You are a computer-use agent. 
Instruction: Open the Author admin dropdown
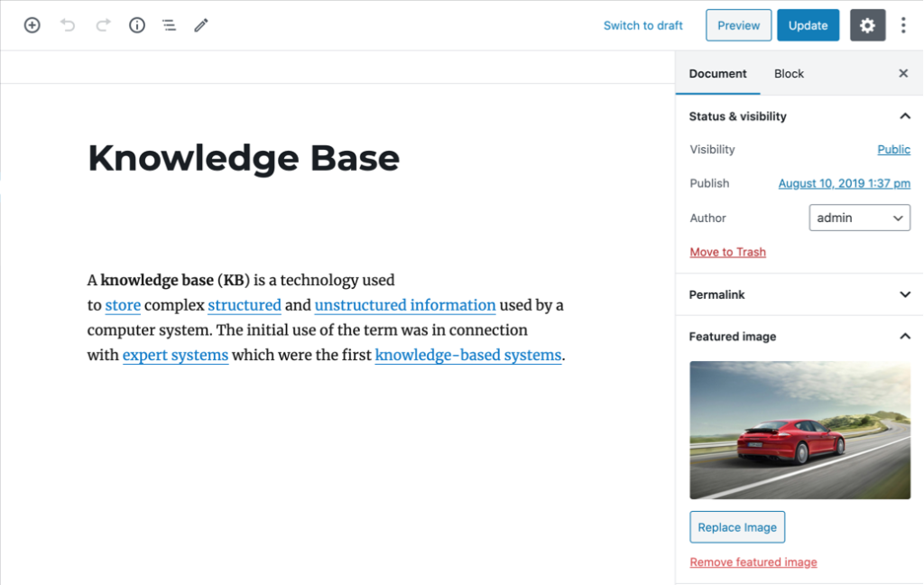coord(859,218)
